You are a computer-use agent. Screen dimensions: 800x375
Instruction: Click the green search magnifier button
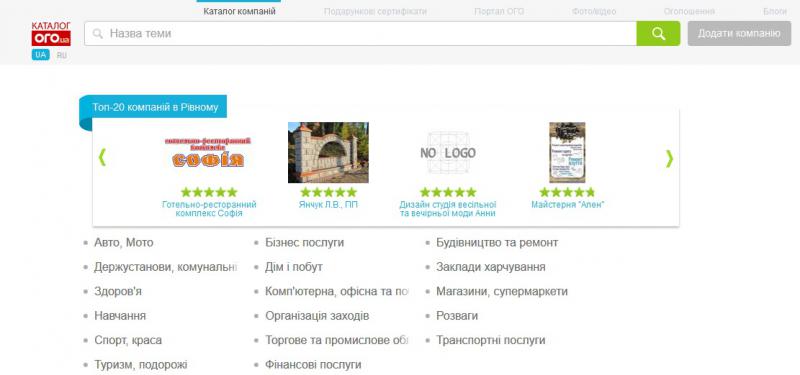pyautogui.click(x=658, y=34)
